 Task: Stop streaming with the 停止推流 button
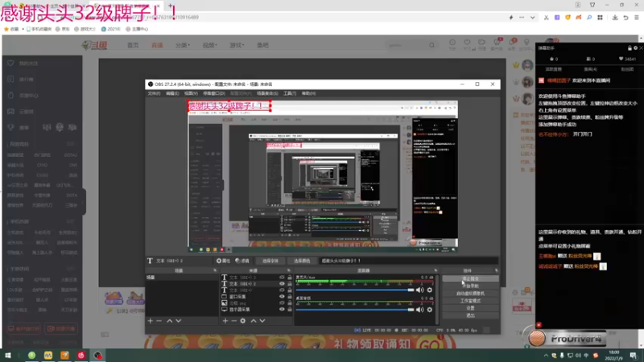point(470,278)
